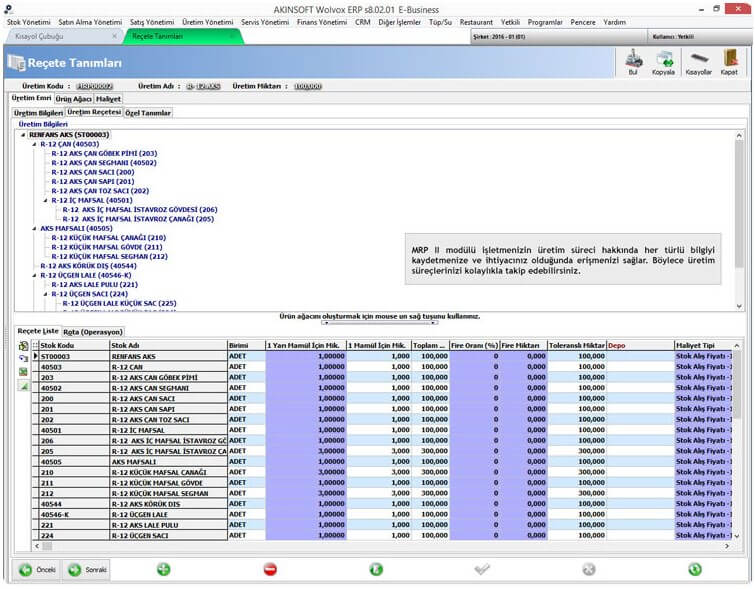Click the Stok Kodu column header
This screenshot has width=755, height=589.
pyautogui.click(x=74, y=345)
